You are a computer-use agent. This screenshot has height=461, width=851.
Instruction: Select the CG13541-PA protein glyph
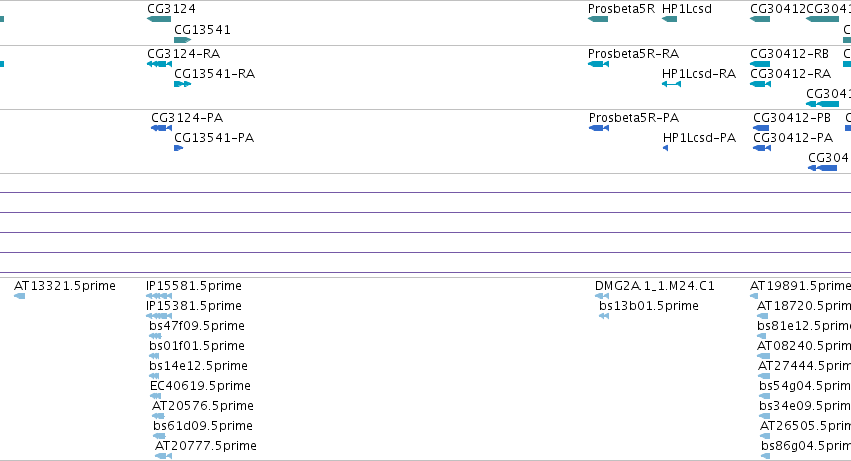point(179,148)
